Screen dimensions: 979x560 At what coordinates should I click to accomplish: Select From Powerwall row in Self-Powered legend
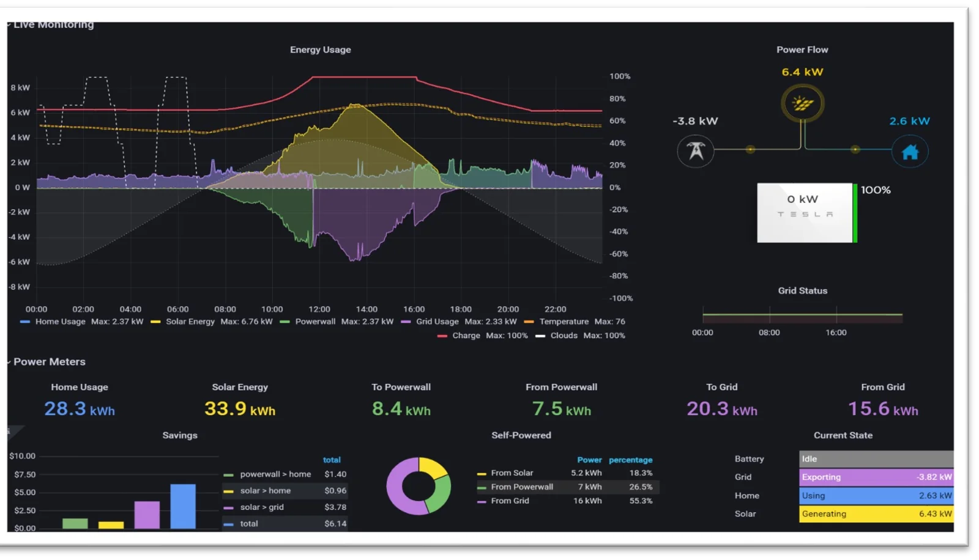[567, 487]
